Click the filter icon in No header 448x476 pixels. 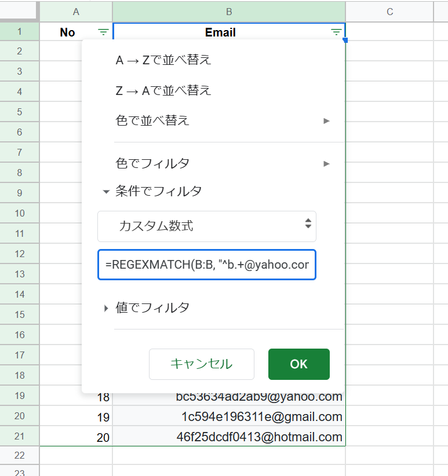coord(103,32)
